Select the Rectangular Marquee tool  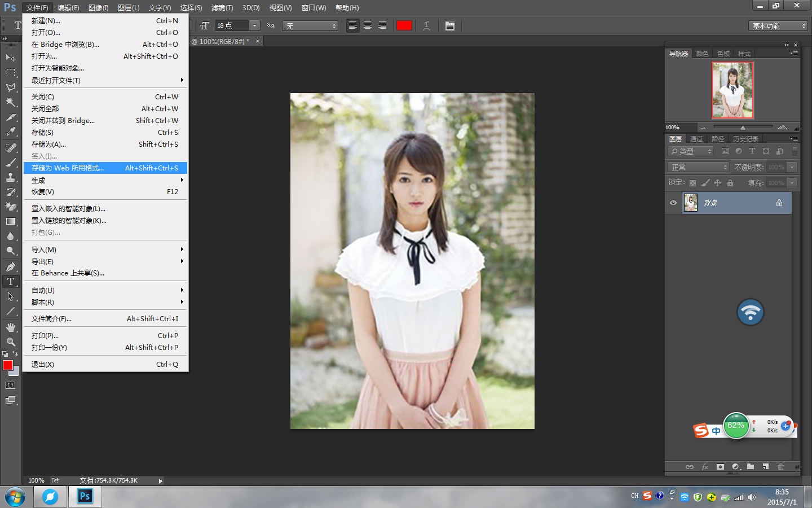click(11, 73)
